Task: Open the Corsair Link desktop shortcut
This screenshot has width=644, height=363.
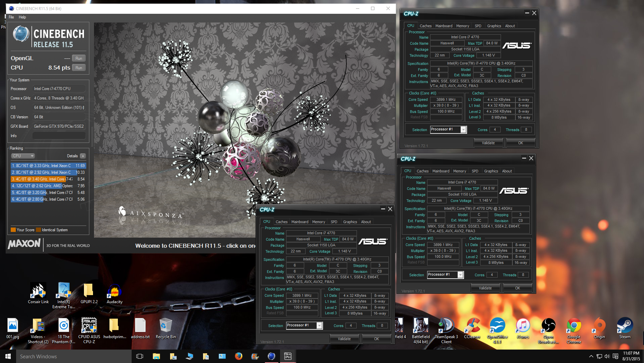Action: (38, 293)
